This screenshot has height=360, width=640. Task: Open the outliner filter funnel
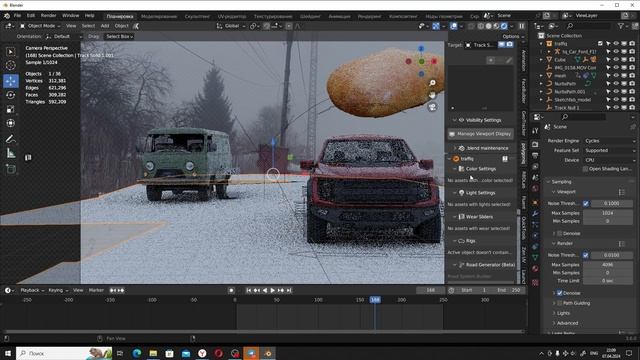pos(620,26)
